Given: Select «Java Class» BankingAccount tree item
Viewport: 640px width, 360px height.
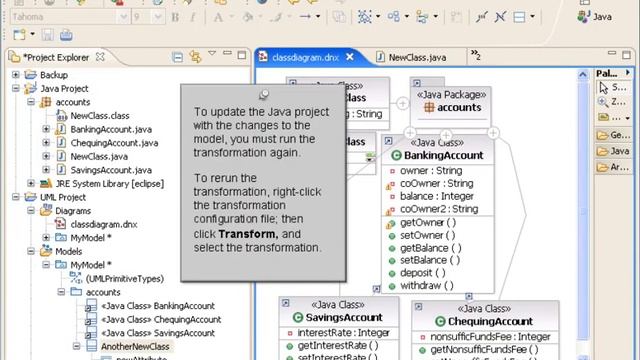Looking at the screenshot, I should coord(158,306).
